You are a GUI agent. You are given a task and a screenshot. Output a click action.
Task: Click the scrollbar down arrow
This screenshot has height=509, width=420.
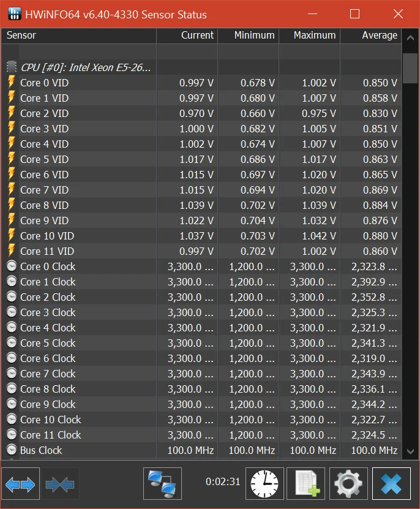pos(410,451)
